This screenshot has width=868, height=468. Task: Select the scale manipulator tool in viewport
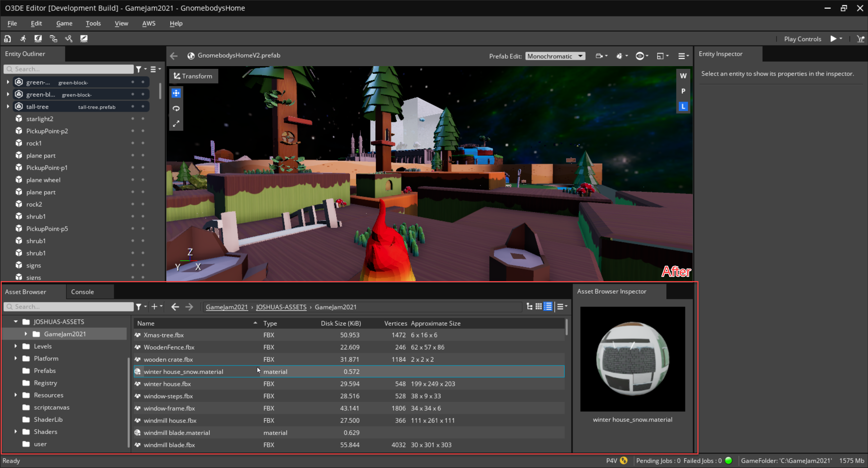(x=176, y=124)
